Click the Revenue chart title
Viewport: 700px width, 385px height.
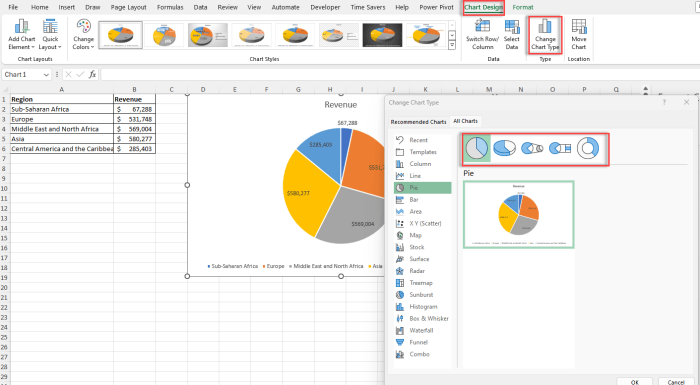pos(341,105)
